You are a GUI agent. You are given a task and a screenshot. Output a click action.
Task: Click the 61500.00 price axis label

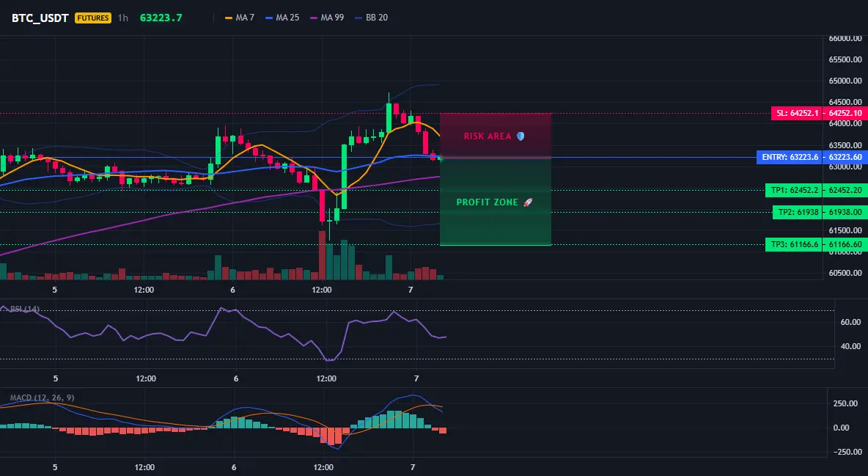point(845,230)
